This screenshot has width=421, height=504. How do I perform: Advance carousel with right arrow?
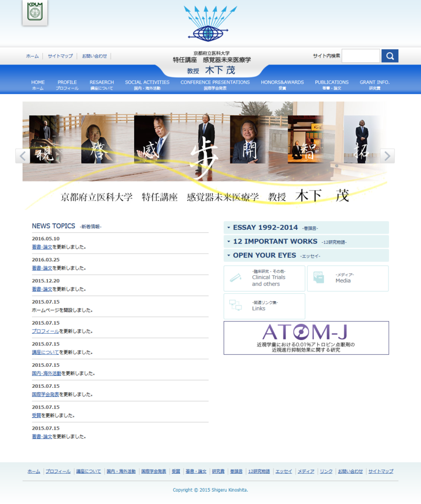point(387,156)
